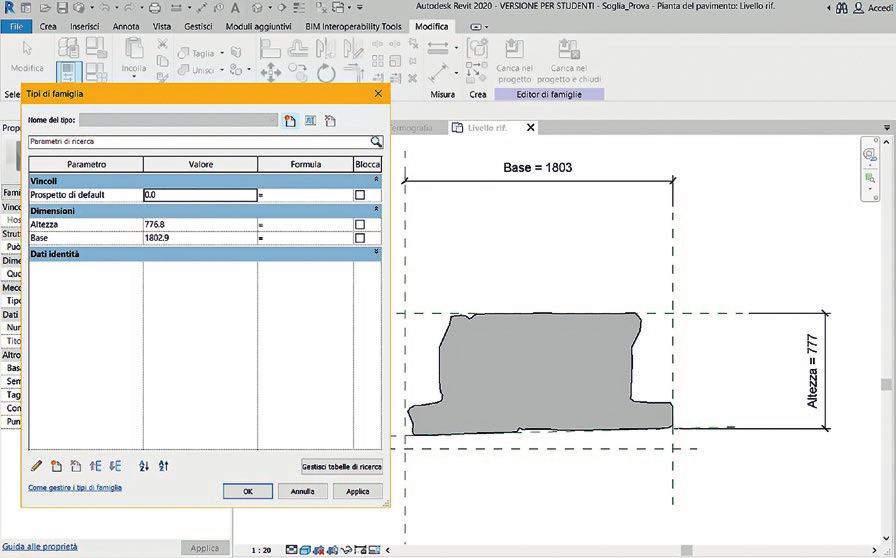Toggle Blocca checkbox for Prospetto di default
Image resolution: width=896 pixels, height=558 pixels.
tap(360, 195)
